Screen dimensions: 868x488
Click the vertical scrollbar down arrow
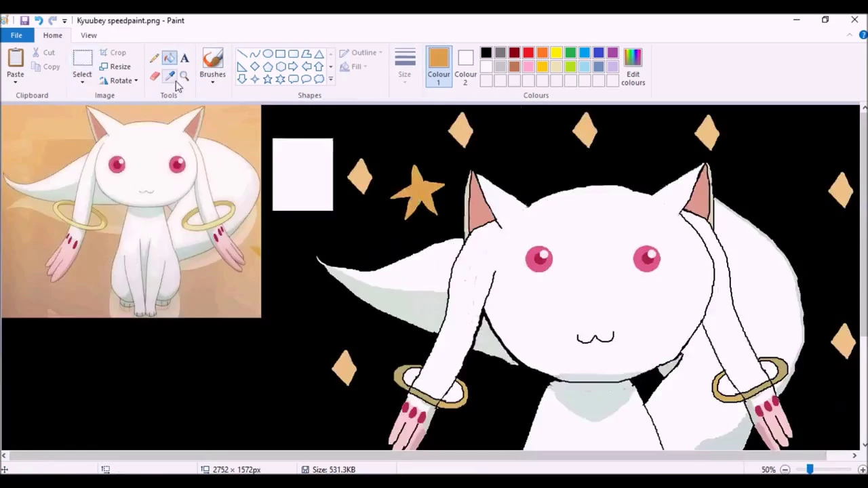pos(864,444)
